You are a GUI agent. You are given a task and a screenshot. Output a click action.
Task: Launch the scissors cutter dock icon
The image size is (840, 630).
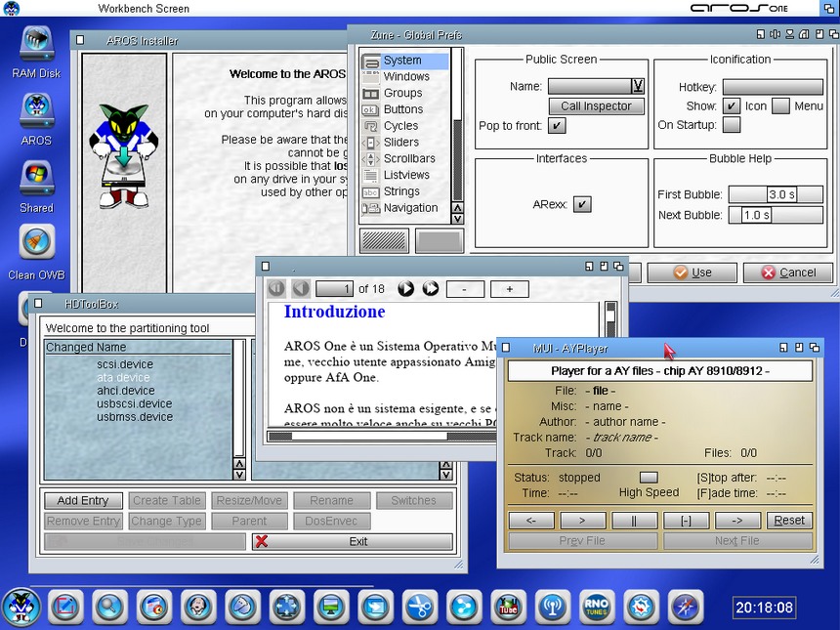(x=419, y=607)
